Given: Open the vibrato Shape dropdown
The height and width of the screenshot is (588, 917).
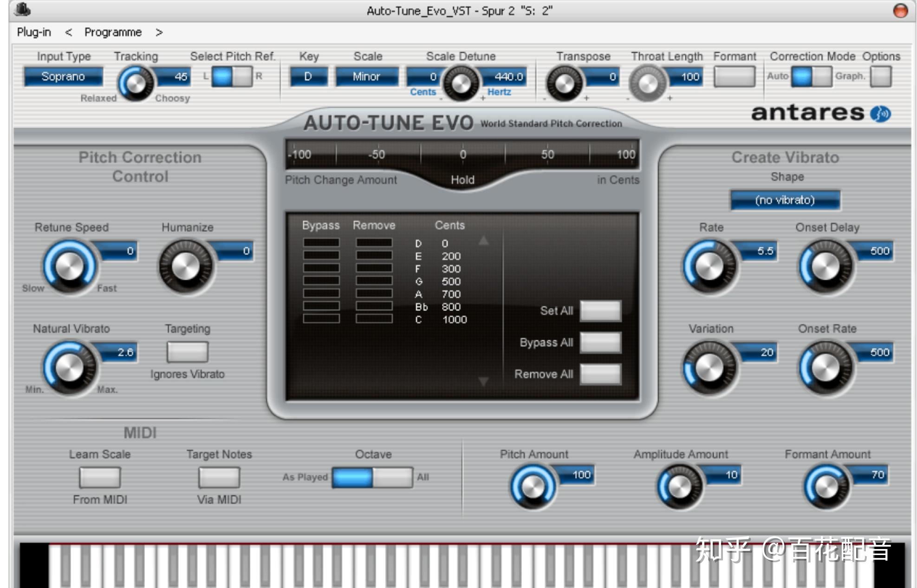Looking at the screenshot, I should pyautogui.click(x=785, y=200).
